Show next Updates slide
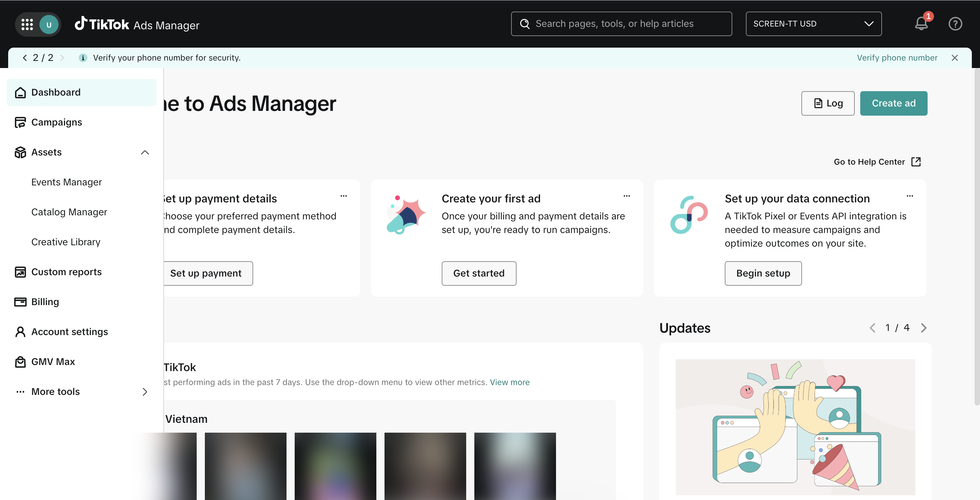Screen dimensions: 980x500 [x=924, y=328]
